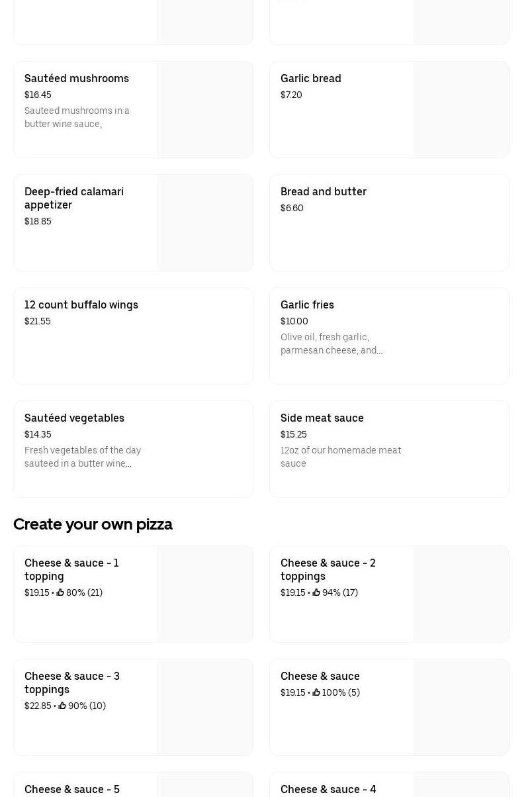Choose Cheese & sauce - 2 toppings title

[x=328, y=569]
